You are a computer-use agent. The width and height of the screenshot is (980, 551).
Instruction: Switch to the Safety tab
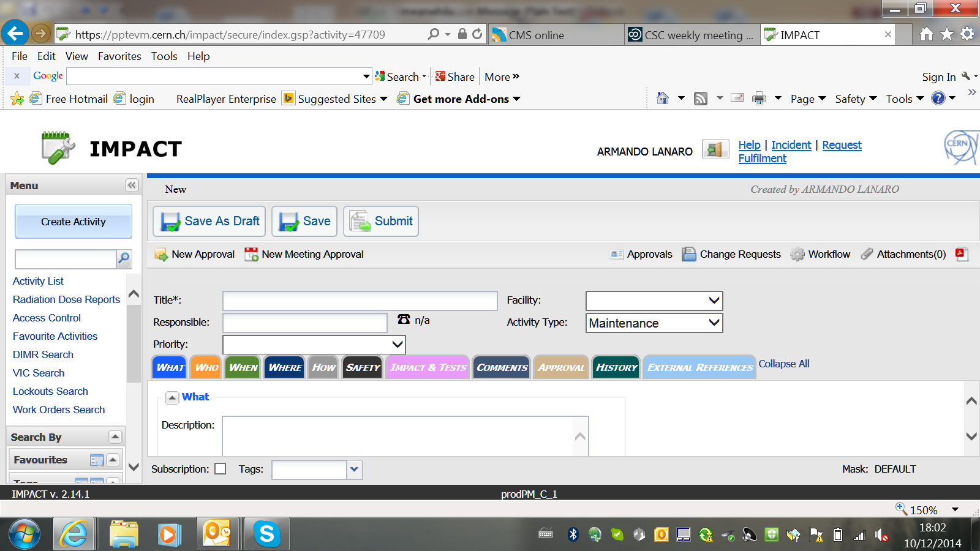pos(363,367)
